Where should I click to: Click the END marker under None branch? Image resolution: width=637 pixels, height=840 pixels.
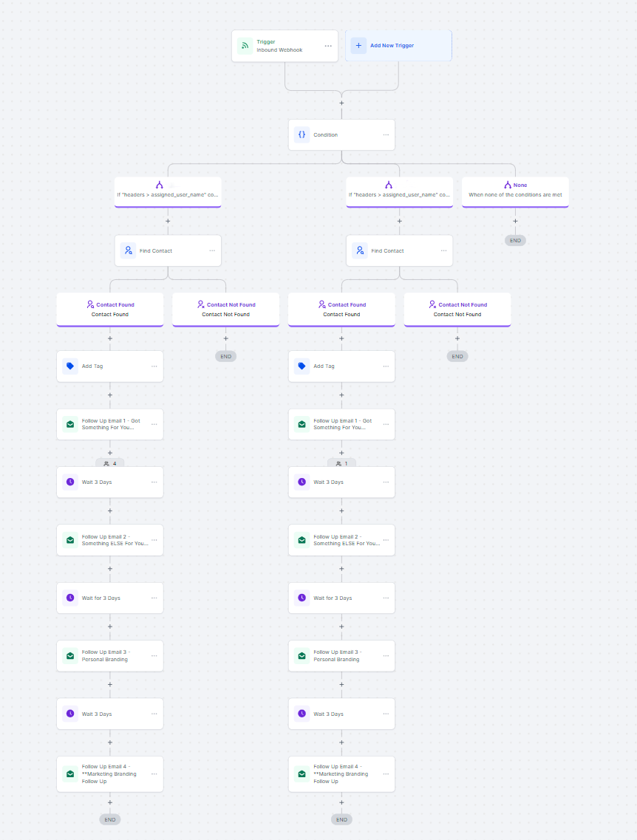pyautogui.click(x=515, y=241)
